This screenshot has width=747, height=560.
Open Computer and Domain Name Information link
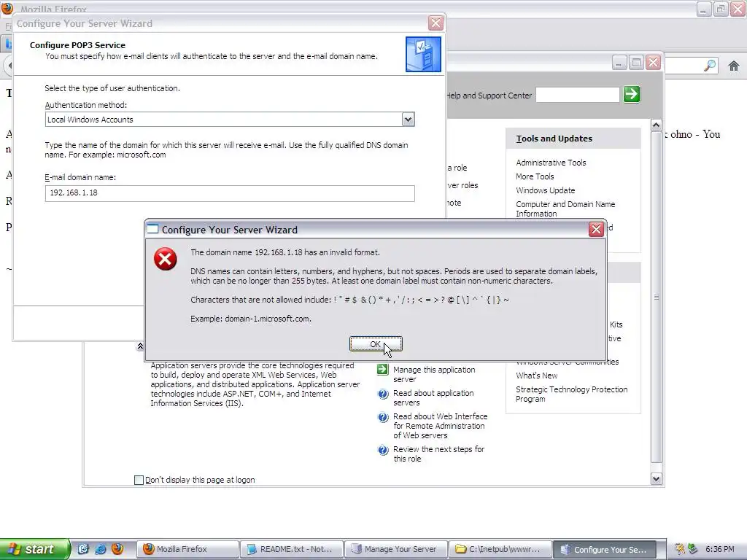click(x=565, y=209)
